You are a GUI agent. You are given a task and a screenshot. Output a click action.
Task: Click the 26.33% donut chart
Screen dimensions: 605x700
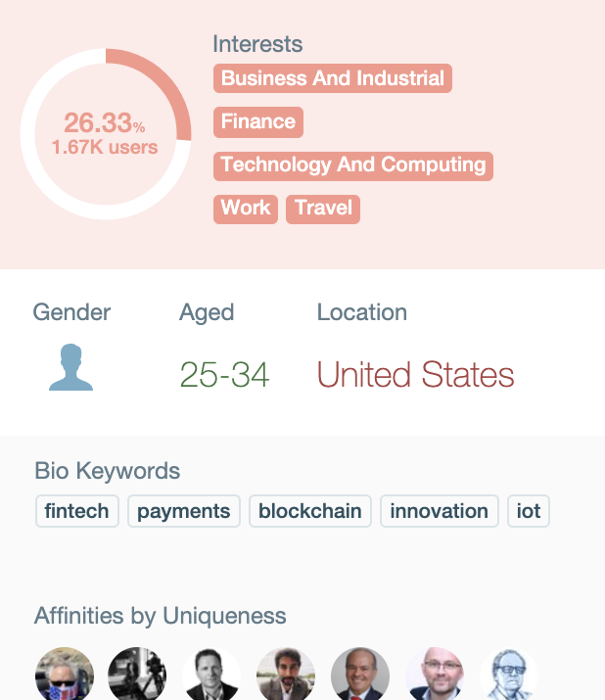click(106, 134)
